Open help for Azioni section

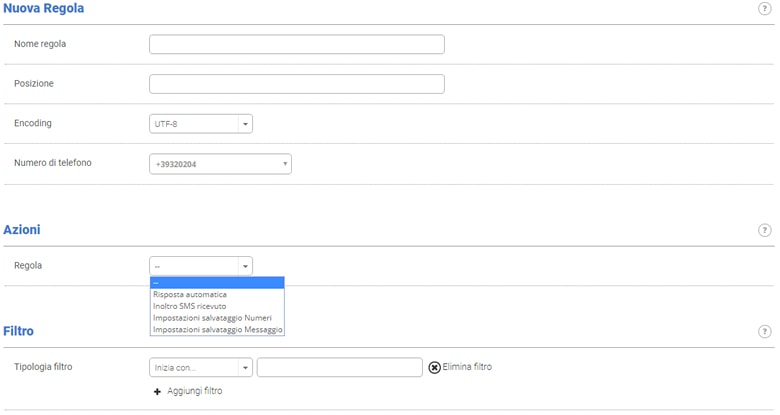pos(765,230)
